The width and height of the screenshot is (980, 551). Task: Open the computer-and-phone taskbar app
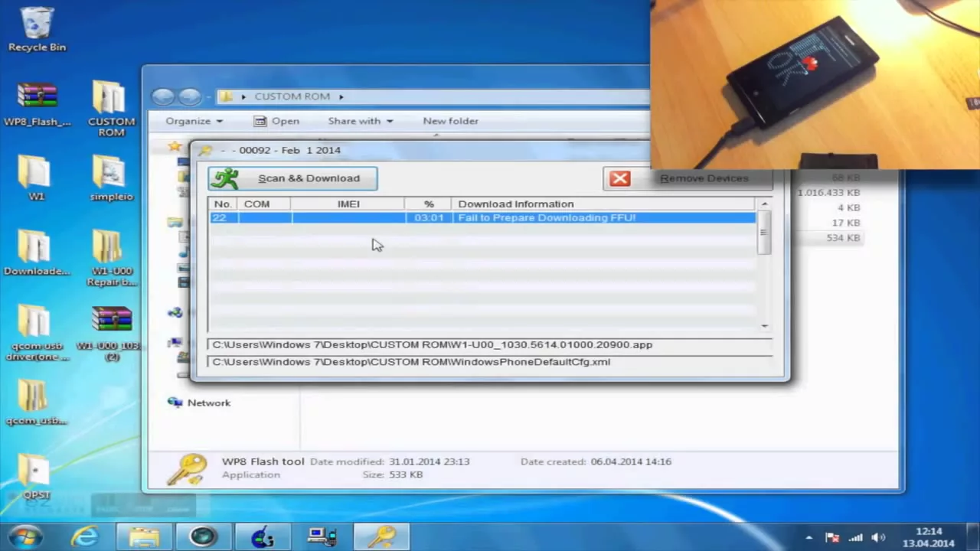tap(322, 537)
